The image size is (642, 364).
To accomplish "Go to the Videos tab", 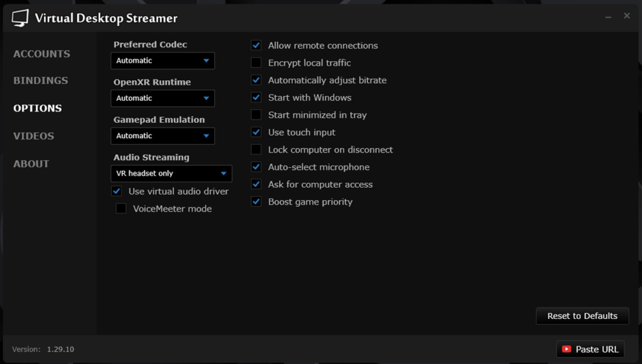I will pos(34,136).
